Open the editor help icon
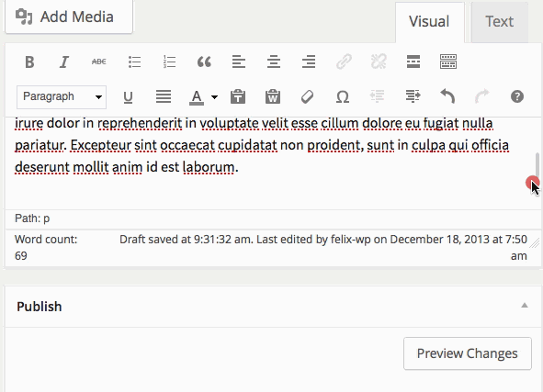 [517, 96]
